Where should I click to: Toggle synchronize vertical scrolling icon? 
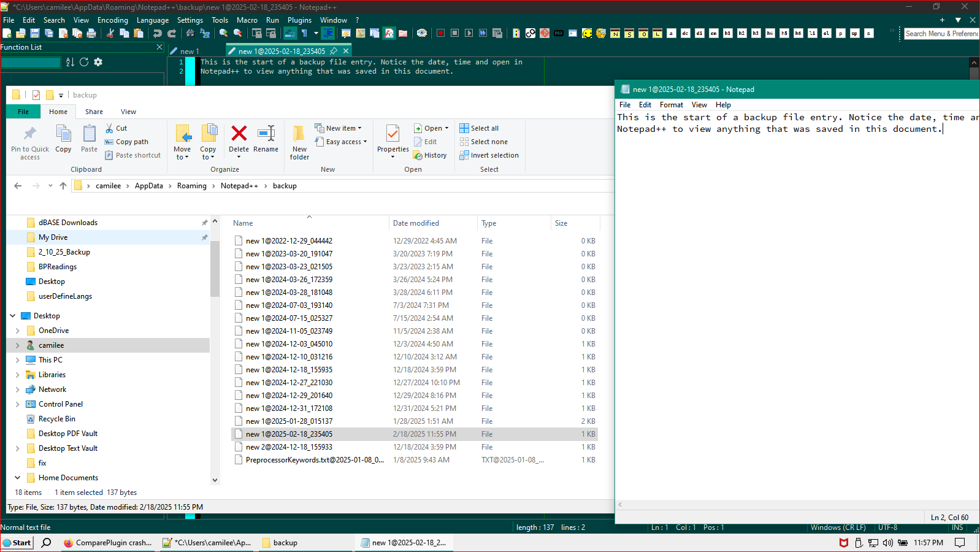pyautogui.click(x=257, y=33)
